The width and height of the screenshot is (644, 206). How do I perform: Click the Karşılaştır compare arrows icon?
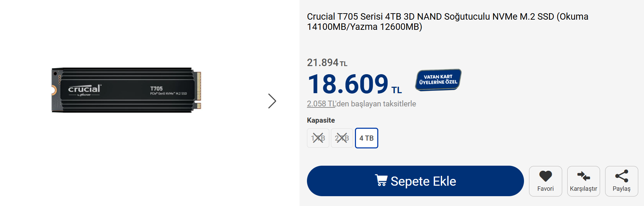point(583,177)
